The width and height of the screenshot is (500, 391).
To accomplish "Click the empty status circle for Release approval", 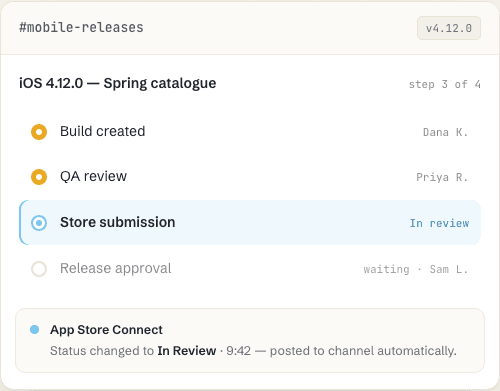I will tap(39, 269).
